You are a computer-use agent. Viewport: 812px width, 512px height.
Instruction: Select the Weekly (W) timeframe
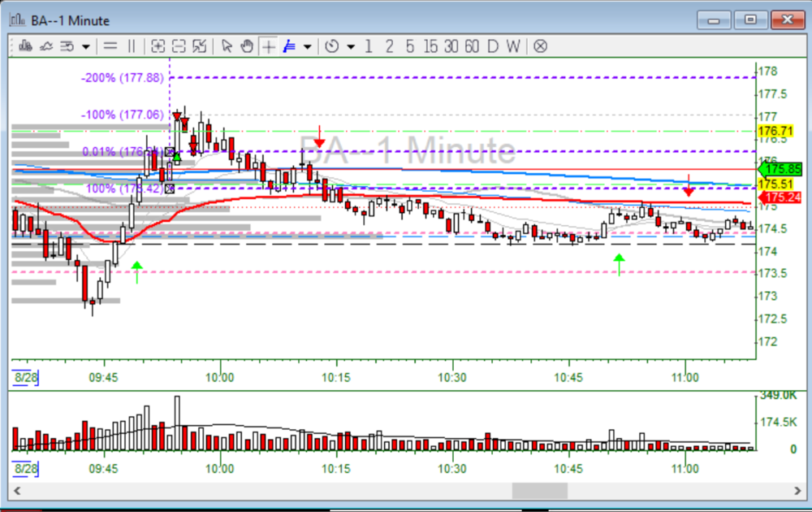pyautogui.click(x=512, y=46)
